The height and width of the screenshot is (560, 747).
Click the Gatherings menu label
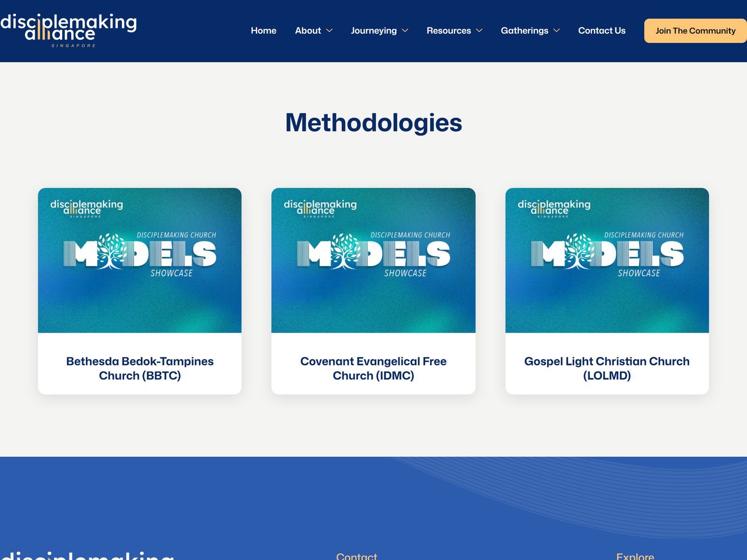(x=524, y=31)
